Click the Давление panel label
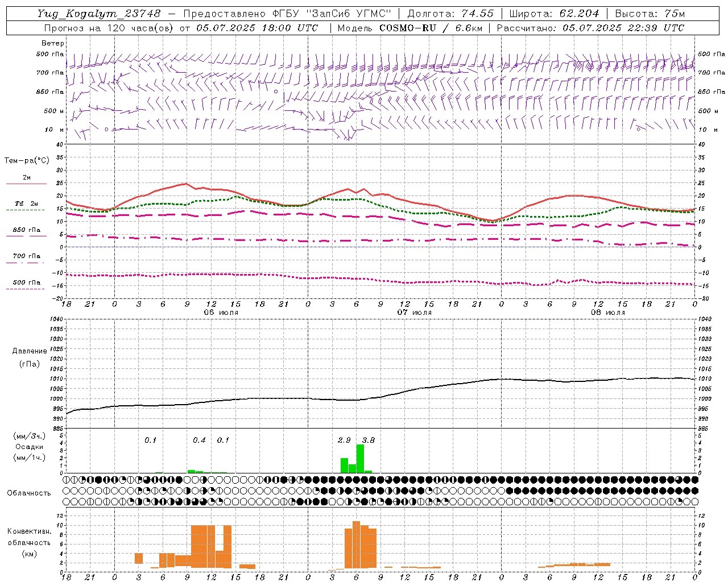 tap(30, 351)
